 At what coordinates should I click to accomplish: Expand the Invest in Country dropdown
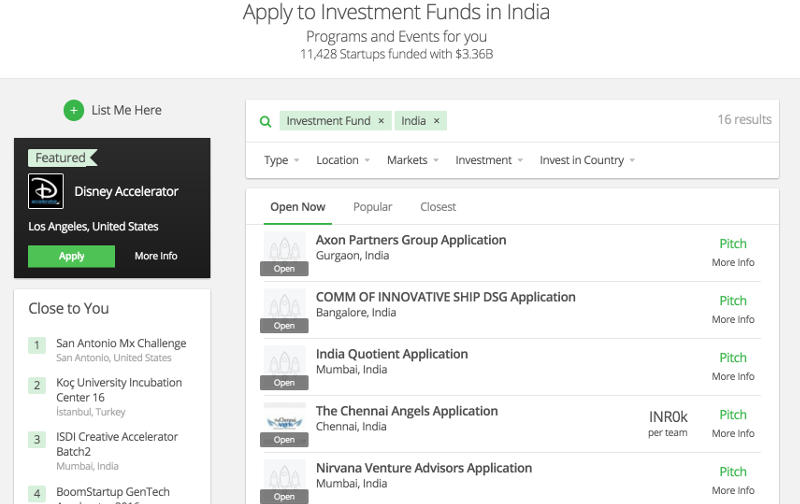click(x=587, y=160)
